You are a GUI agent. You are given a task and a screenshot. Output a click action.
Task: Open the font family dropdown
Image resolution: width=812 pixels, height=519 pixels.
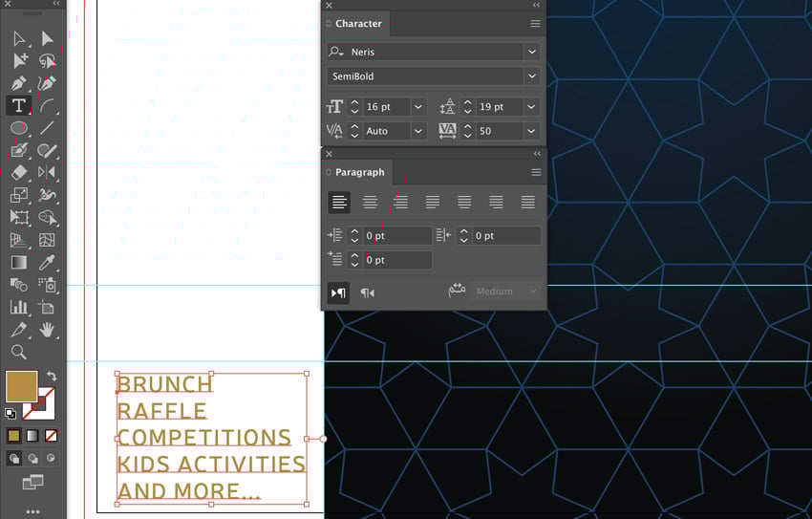[532, 52]
